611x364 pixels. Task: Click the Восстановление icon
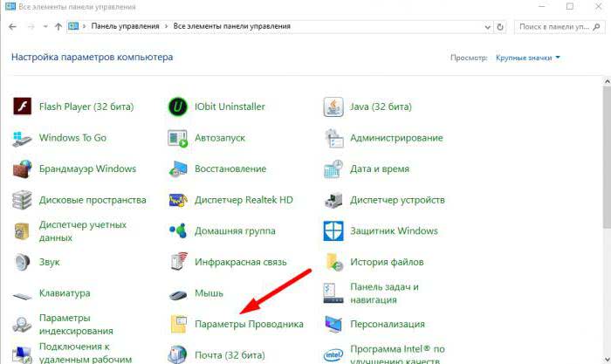(x=178, y=169)
